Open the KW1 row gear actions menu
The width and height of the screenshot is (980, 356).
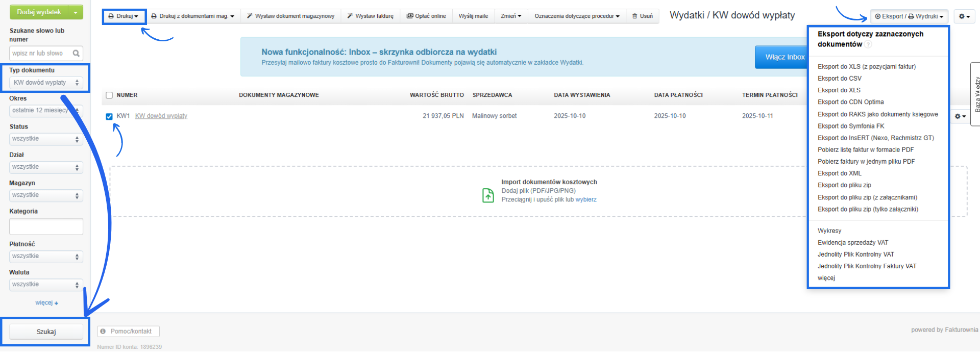960,116
